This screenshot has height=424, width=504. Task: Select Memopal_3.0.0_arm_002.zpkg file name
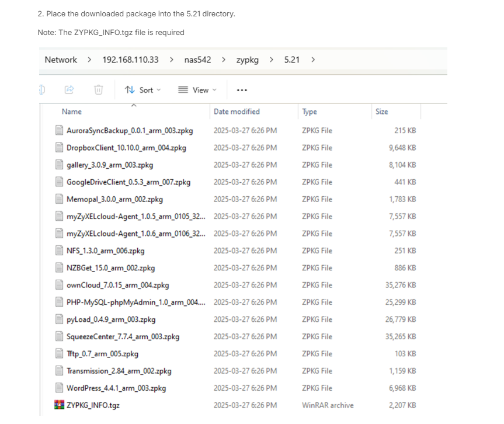[114, 199]
